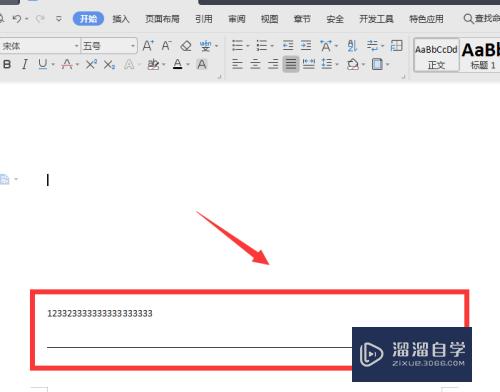
Task: Click the increase font size icon
Action: (148, 45)
